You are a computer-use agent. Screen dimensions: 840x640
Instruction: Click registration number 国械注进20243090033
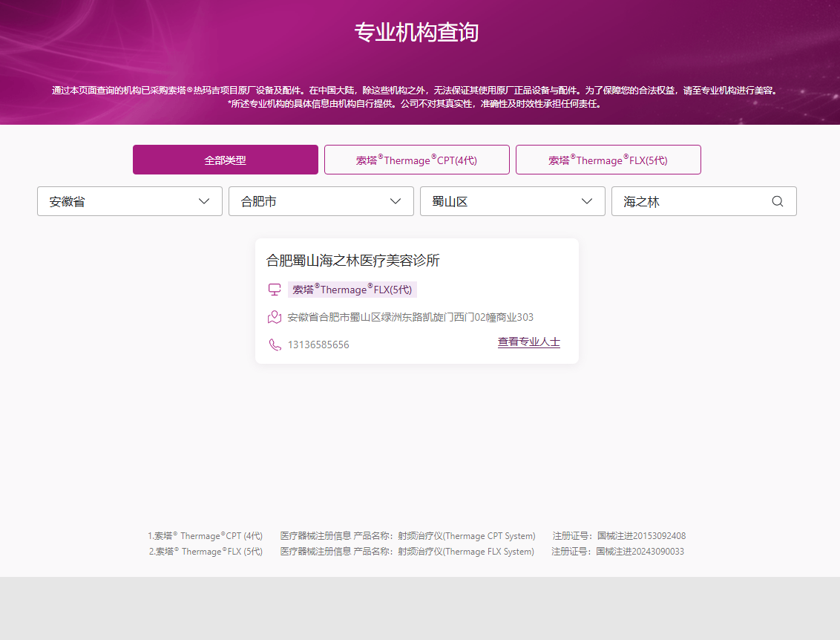coord(640,552)
